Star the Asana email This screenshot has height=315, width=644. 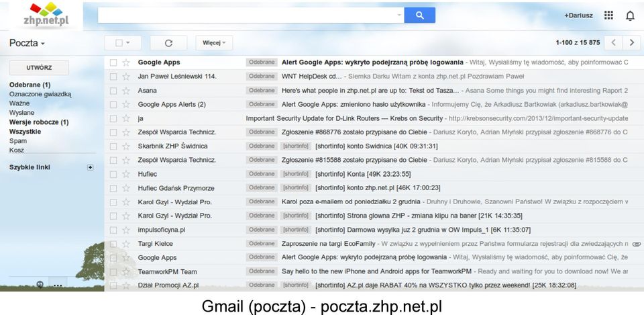click(126, 91)
